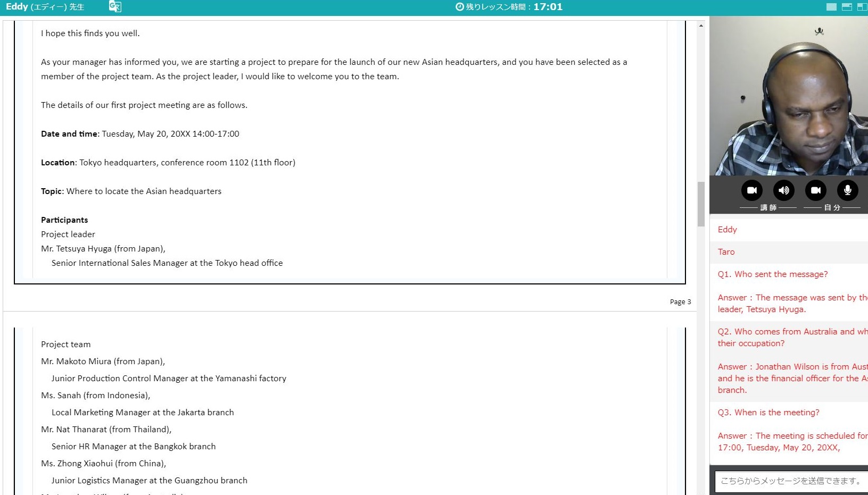The width and height of the screenshot is (868, 495).
Task: Type in the chat message input field
Action: point(790,481)
